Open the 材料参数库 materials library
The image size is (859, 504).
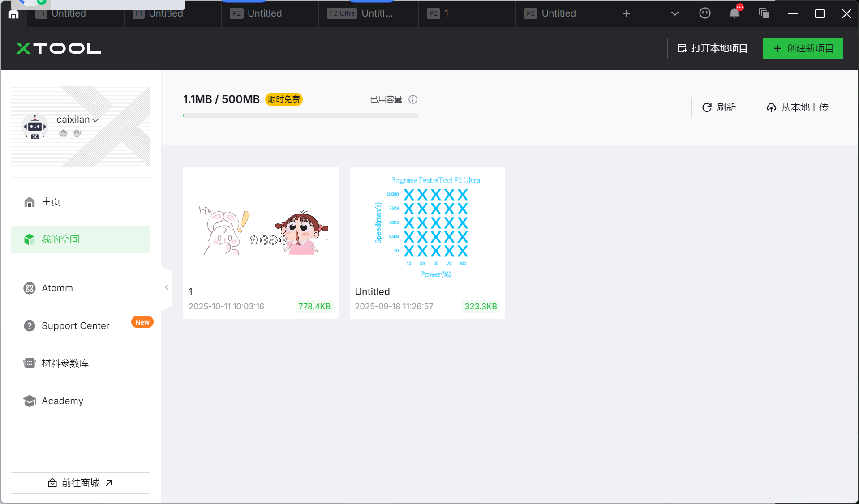coord(65,363)
